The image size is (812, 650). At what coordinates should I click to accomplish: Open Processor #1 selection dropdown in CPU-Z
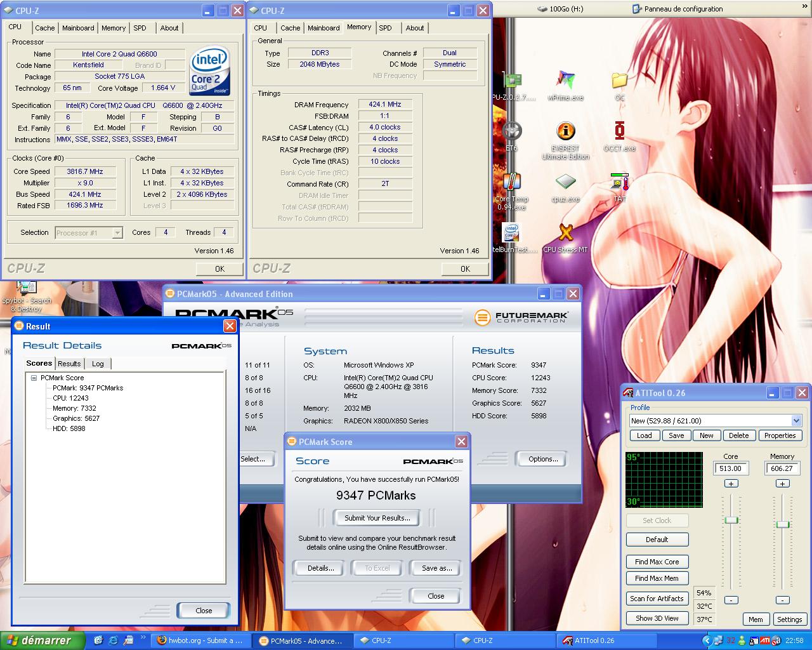[89, 233]
